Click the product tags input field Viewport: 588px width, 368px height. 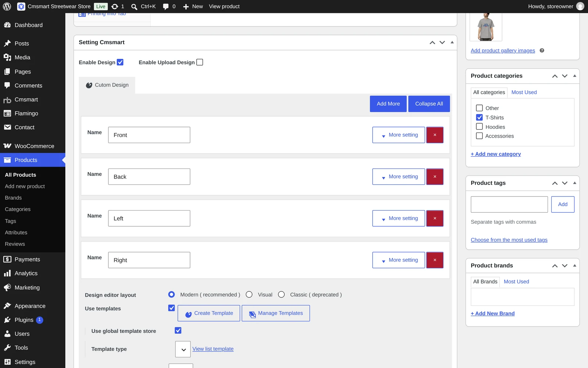[x=509, y=204]
